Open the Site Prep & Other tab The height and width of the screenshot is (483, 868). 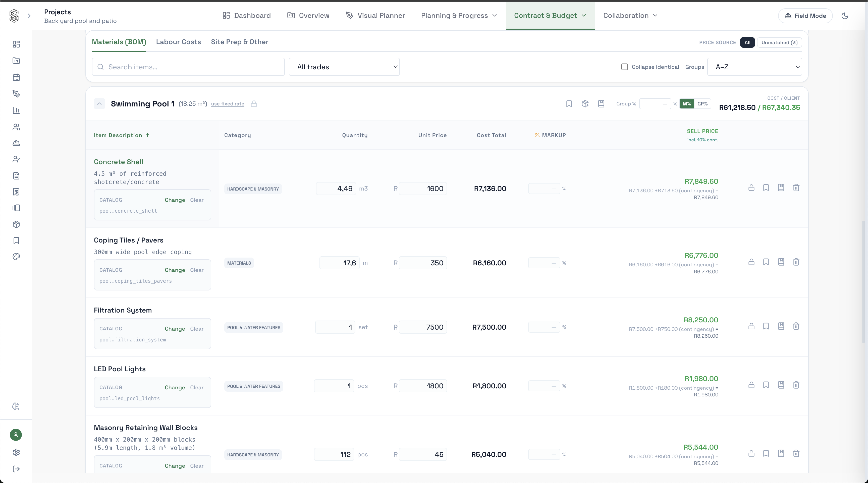[240, 42]
